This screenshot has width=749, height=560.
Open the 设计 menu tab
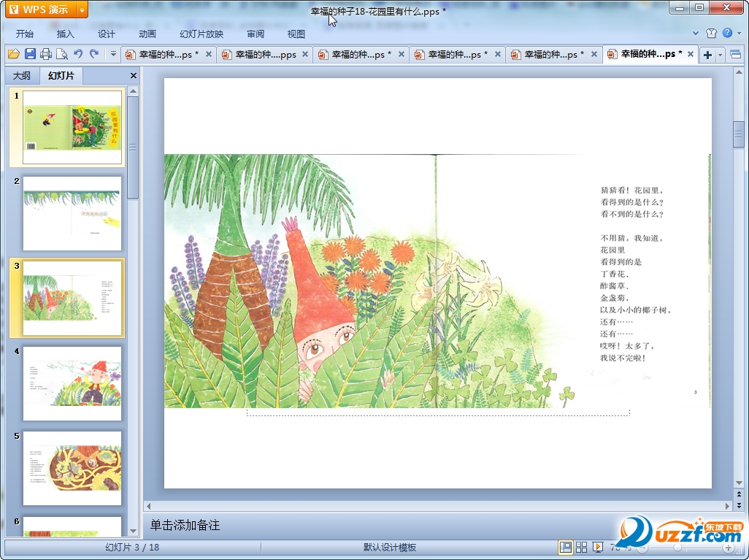pos(106,34)
